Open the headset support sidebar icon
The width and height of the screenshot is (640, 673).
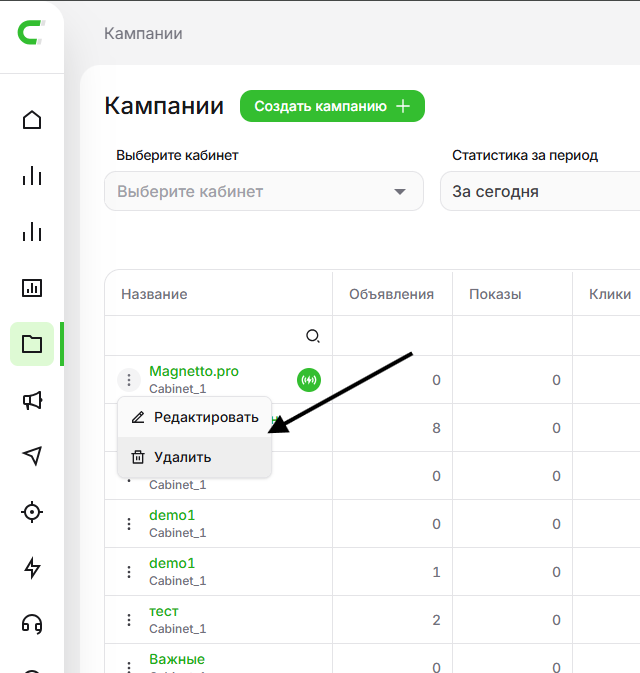pos(32,624)
